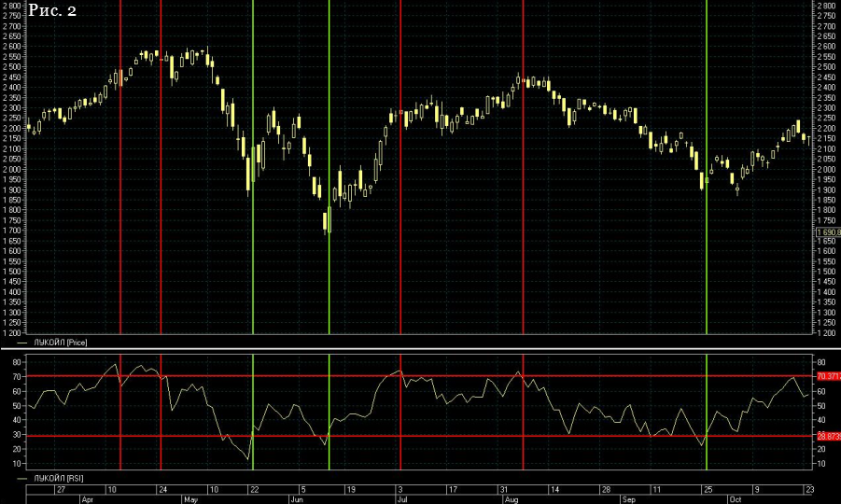The width and height of the screenshot is (841, 504).
Task: Click the date label 31 on the time axis
Action: [504, 489]
